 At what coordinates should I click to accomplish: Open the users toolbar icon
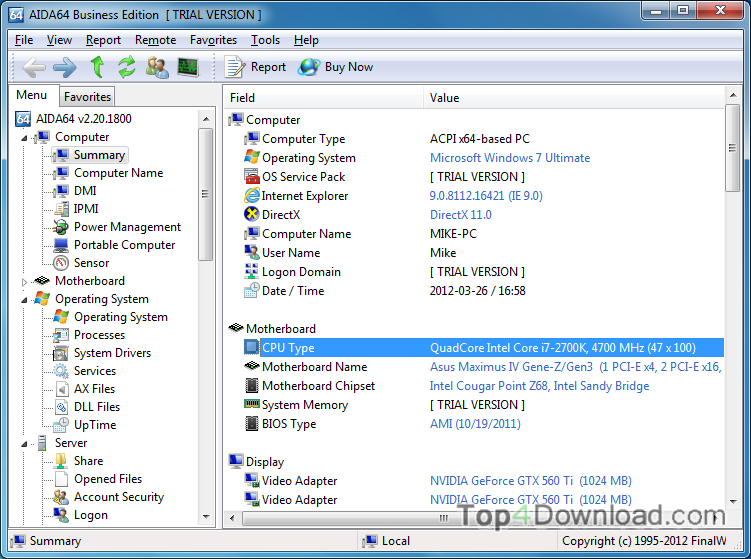[x=157, y=67]
